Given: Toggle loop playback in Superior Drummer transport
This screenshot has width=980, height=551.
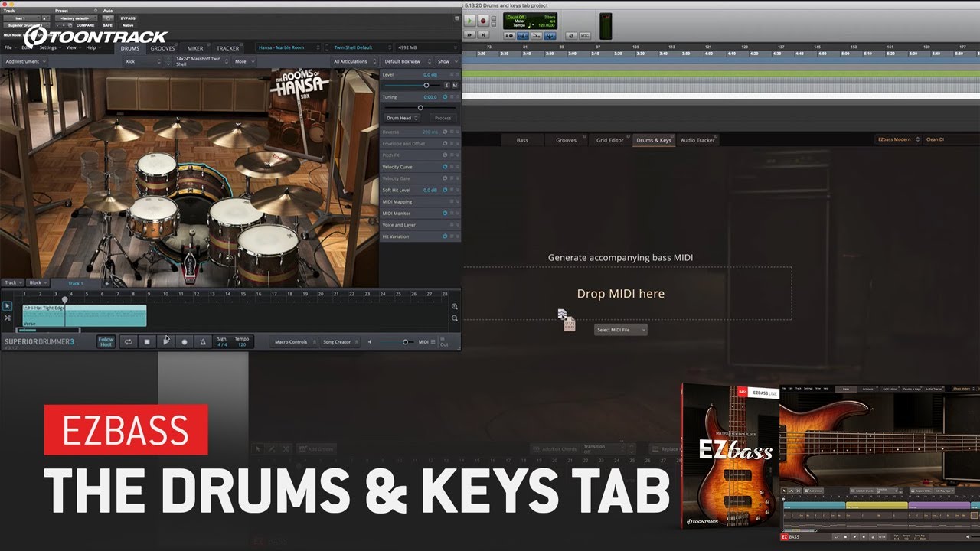Looking at the screenshot, I should pyautogui.click(x=129, y=342).
